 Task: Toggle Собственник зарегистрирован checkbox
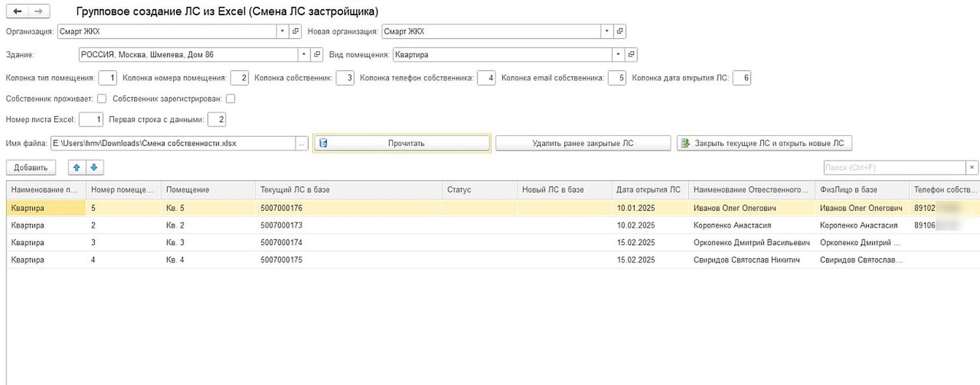[x=230, y=98]
